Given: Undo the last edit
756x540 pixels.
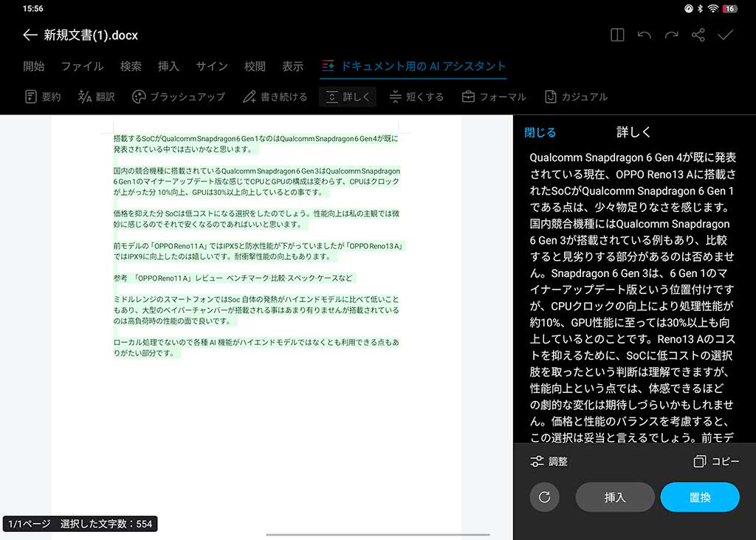Looking at the screenshot, I should pos(644,35).
